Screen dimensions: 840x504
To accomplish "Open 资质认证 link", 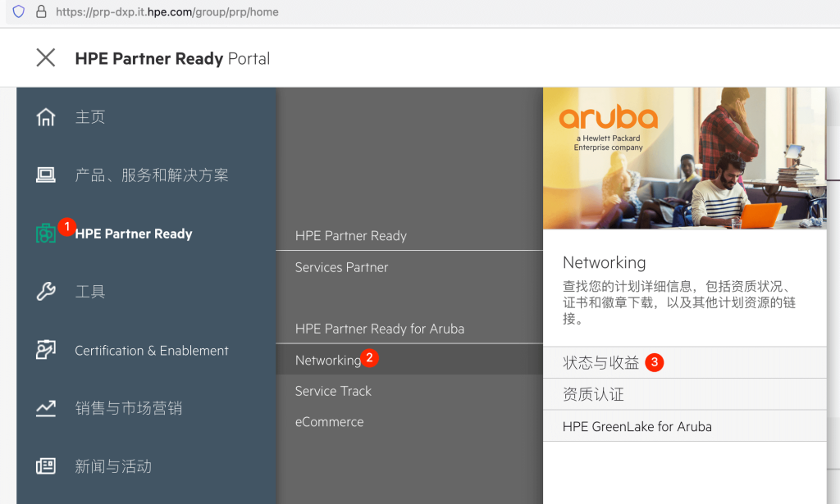I will coord(685,394).
